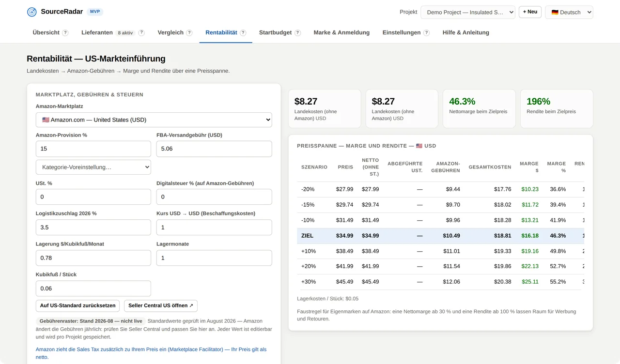Click the Lagermonate input field
Image resolution: width=620 pixels, height=364 pixels.
tap(214, 258)
